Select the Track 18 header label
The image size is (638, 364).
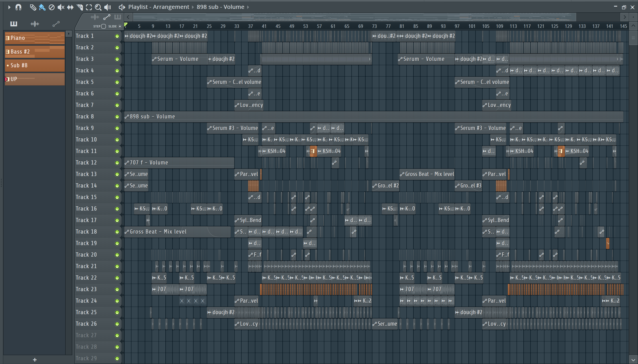[86, 232]
